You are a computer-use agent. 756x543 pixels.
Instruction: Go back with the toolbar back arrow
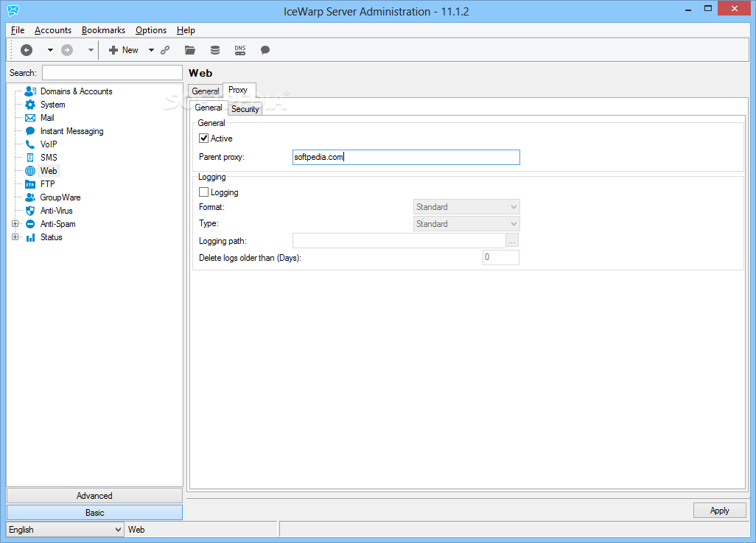point(27,50)
